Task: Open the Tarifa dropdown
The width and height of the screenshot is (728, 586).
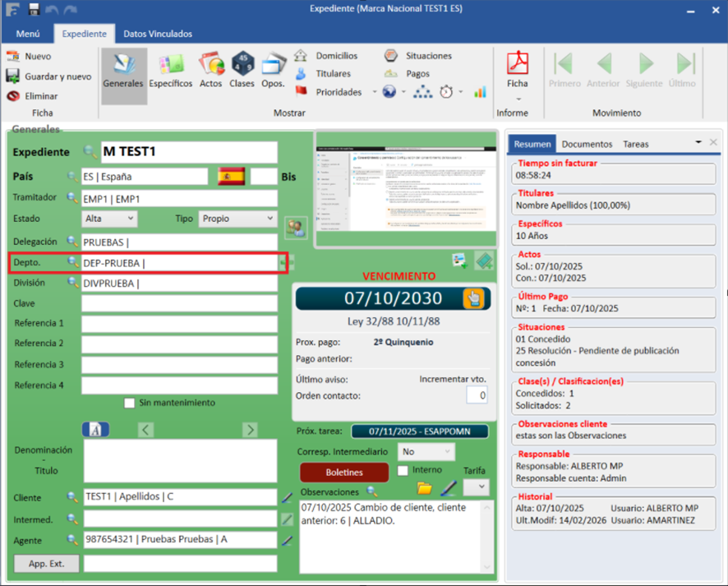Action: tap(476, 487)
